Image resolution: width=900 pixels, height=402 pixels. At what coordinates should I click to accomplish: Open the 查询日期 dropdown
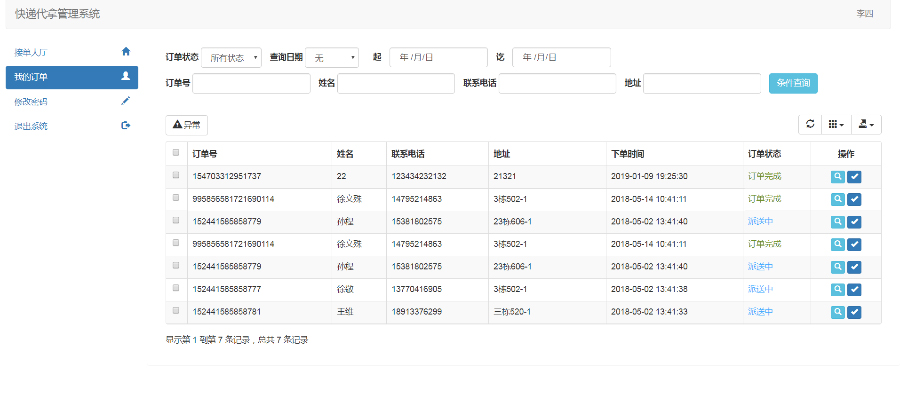[331, 58]
